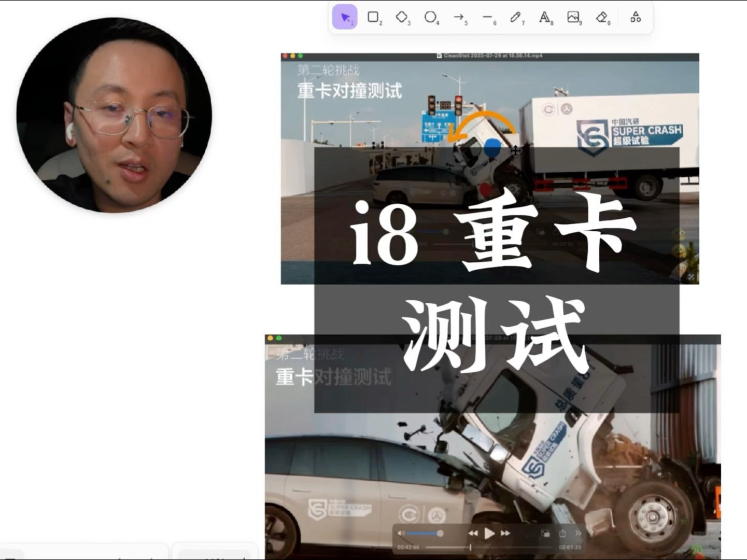Choose the Line tool
747x560 pixels.
[487, 17]
